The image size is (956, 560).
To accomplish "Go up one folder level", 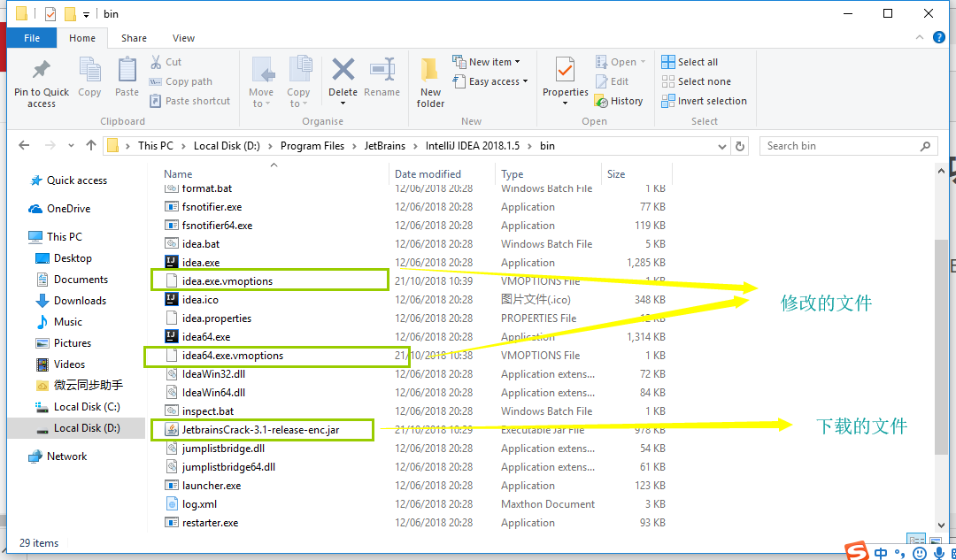I will [x=91, y=146].
